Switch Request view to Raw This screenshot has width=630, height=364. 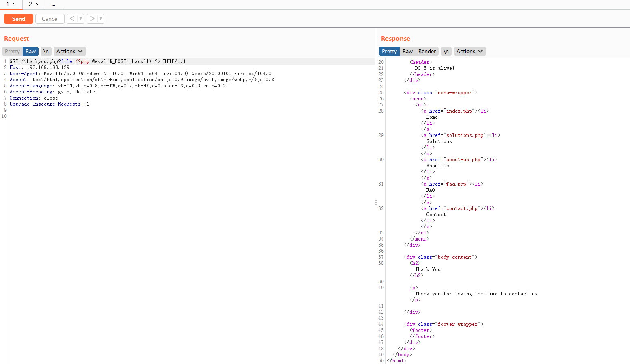(x=30, y=51)
